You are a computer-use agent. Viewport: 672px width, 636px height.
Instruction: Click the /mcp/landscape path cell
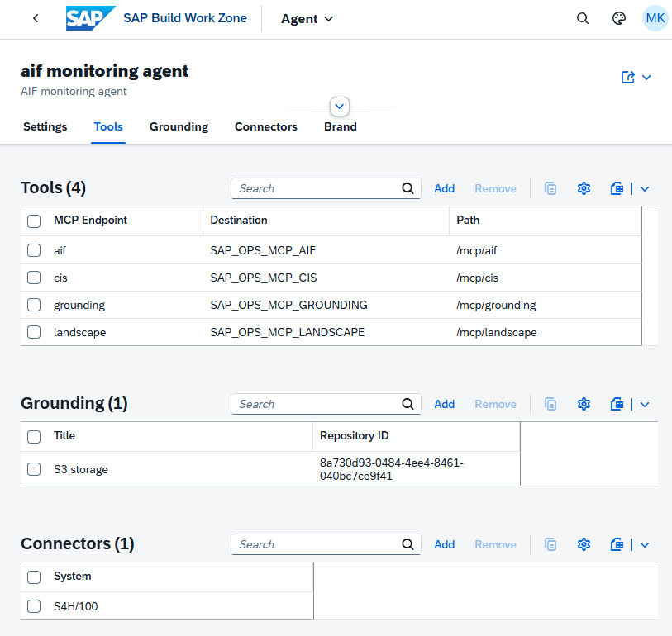pos(496,332)
